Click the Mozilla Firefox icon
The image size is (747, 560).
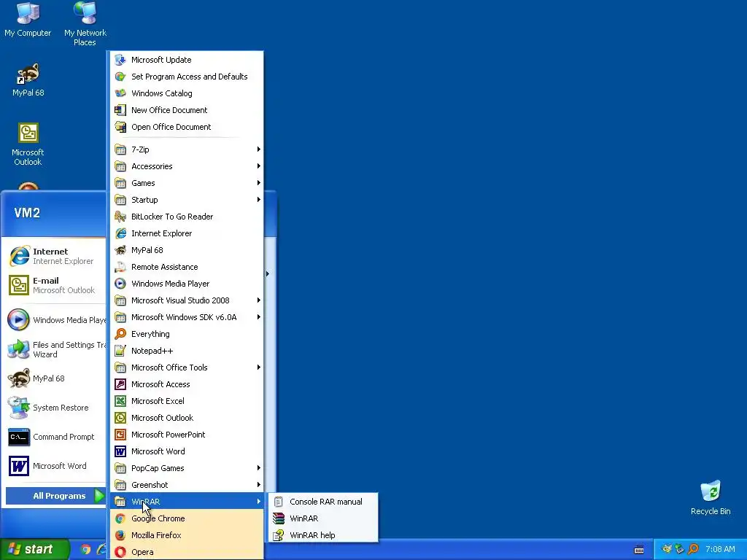[120, 535]
